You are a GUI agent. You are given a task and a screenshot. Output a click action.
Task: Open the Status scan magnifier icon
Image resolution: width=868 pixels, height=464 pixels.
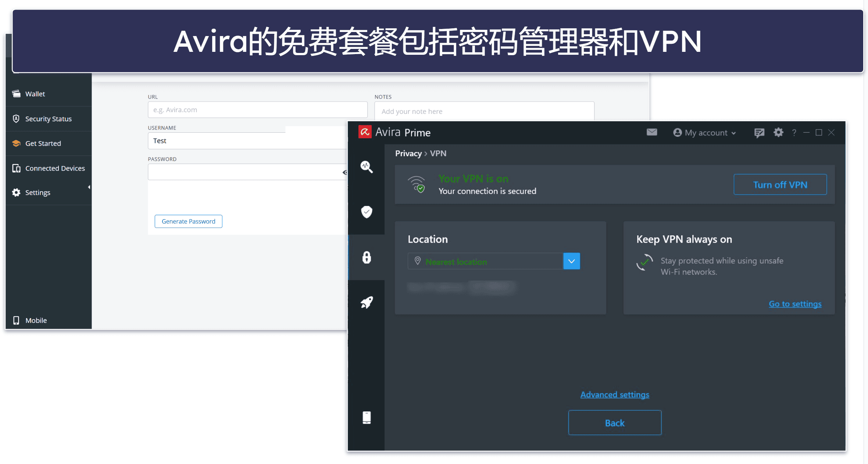pyautogui.click(x=366, y=167)
